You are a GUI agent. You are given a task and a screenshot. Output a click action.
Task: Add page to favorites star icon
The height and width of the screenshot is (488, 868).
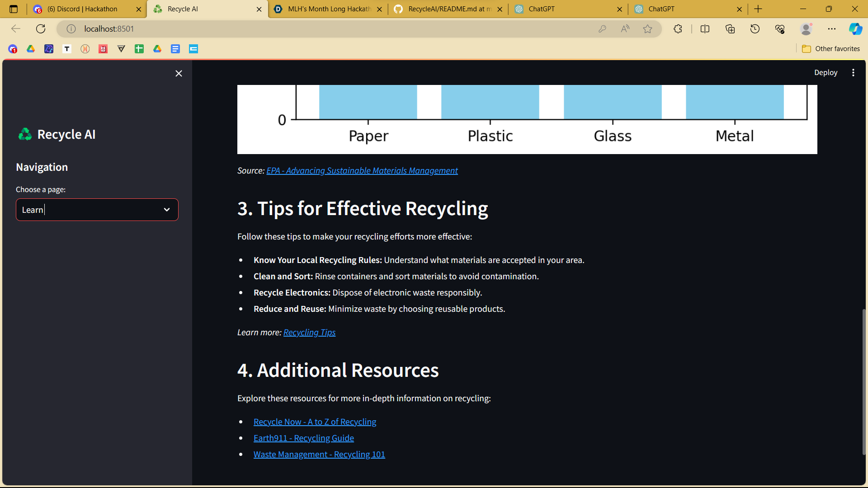[x=647, y=29]
